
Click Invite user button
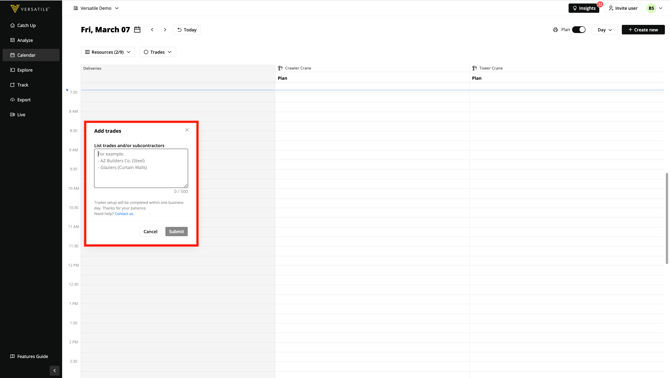[623, 8]
